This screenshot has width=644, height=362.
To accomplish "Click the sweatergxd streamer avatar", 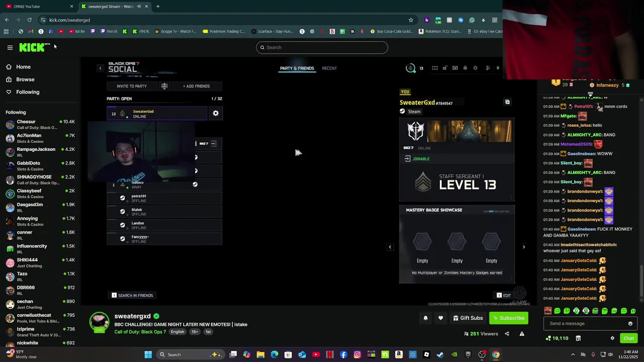I will point(99,322).
